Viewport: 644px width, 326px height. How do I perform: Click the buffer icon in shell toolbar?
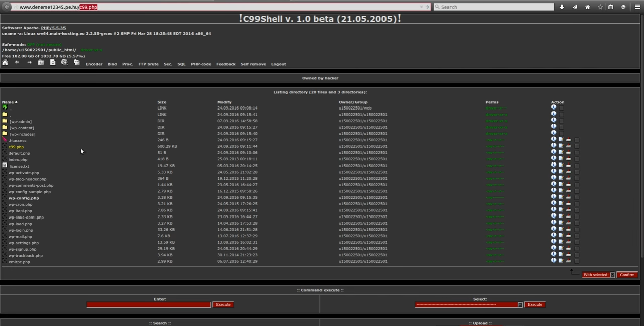pos(77,62)
